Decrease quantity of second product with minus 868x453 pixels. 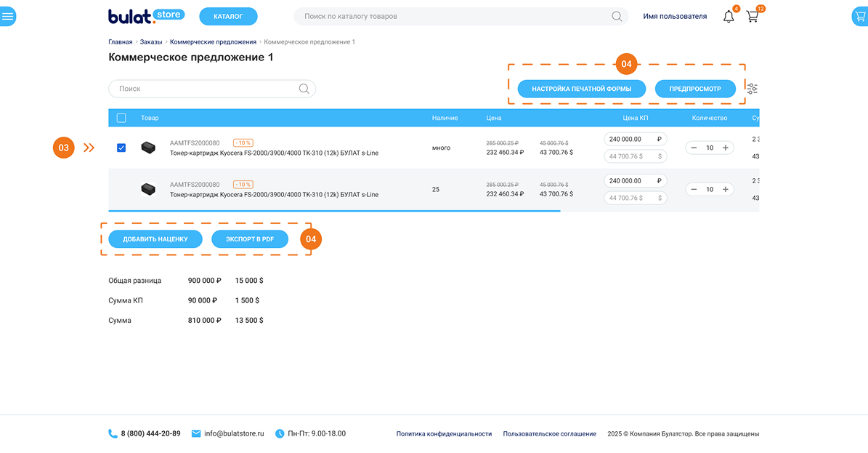point(694,189)
